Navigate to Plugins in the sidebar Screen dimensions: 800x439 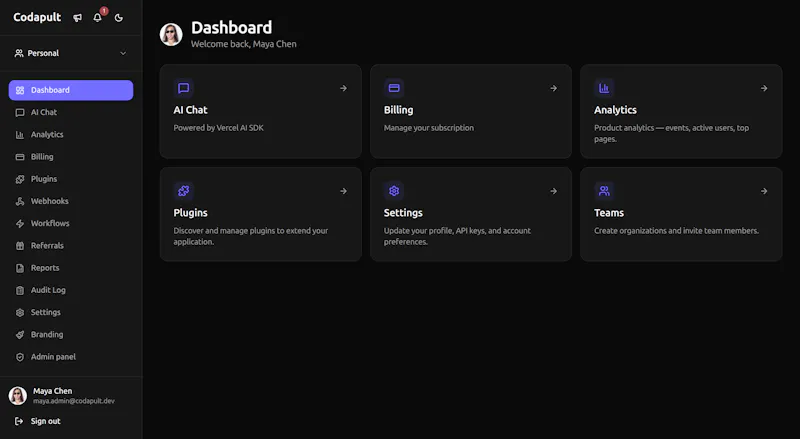71,179
